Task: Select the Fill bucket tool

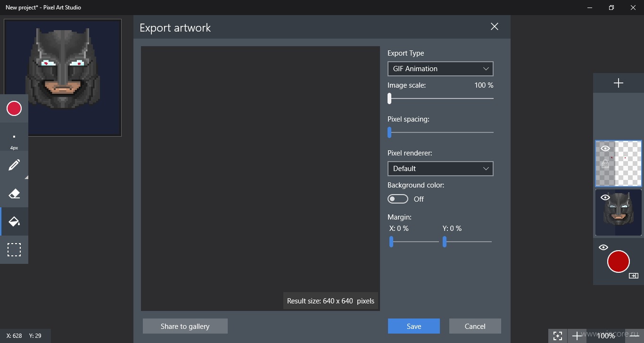Action: coord(14,221)
